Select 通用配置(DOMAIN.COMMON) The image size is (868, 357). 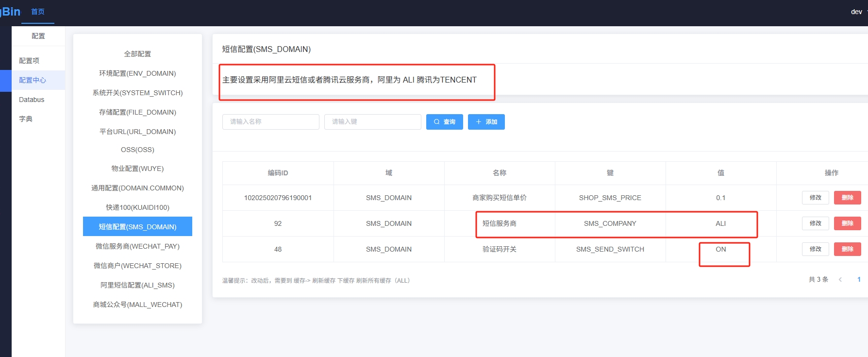pos(137,188)
